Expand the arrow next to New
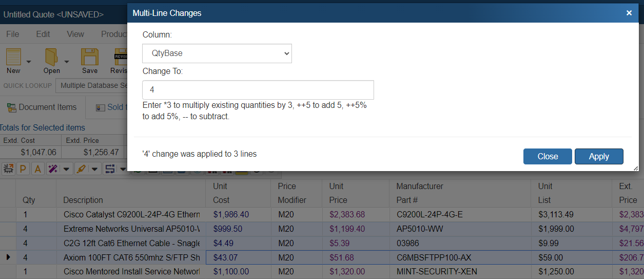Screen dimensions: 644x279 click(29, 61)
